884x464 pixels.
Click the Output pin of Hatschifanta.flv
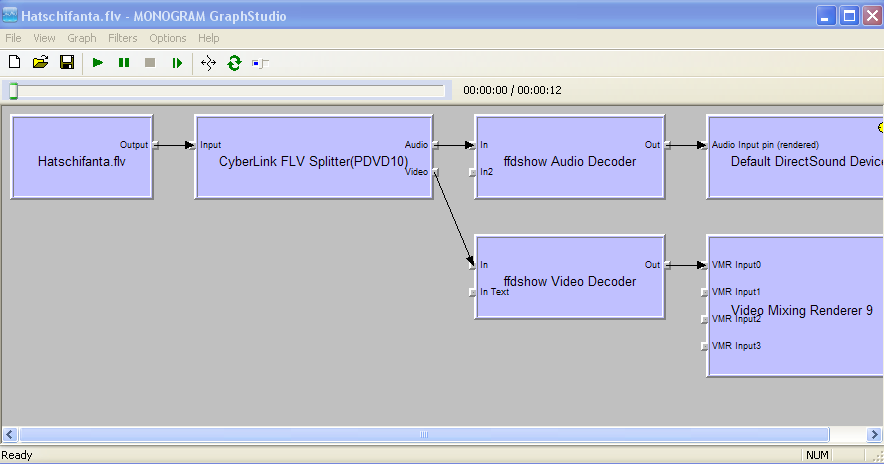tap(156, 145)
